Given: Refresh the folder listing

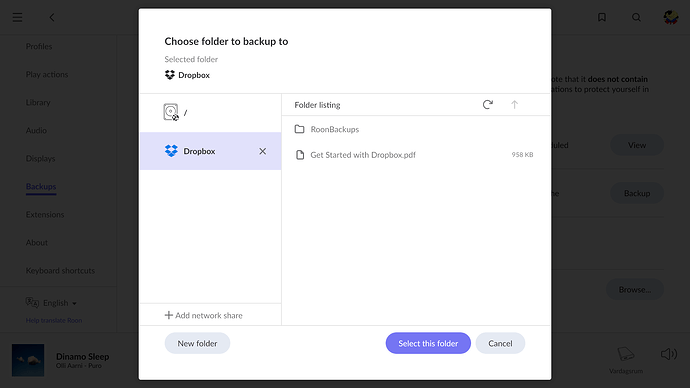Looking at the screenshot, I should click(488, 105).
